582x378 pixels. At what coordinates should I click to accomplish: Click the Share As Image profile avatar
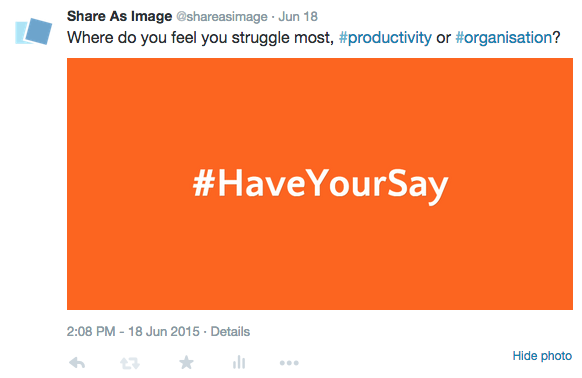click(x=33, y=32)
